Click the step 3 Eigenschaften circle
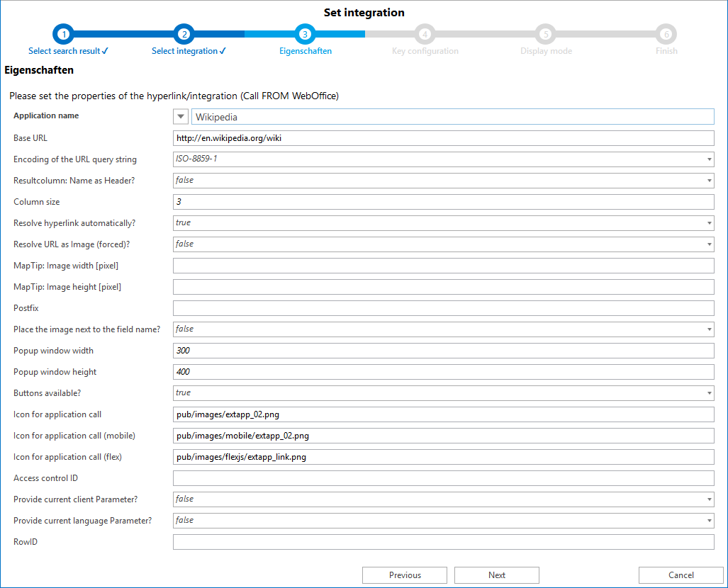 click(x=304, y=34)
